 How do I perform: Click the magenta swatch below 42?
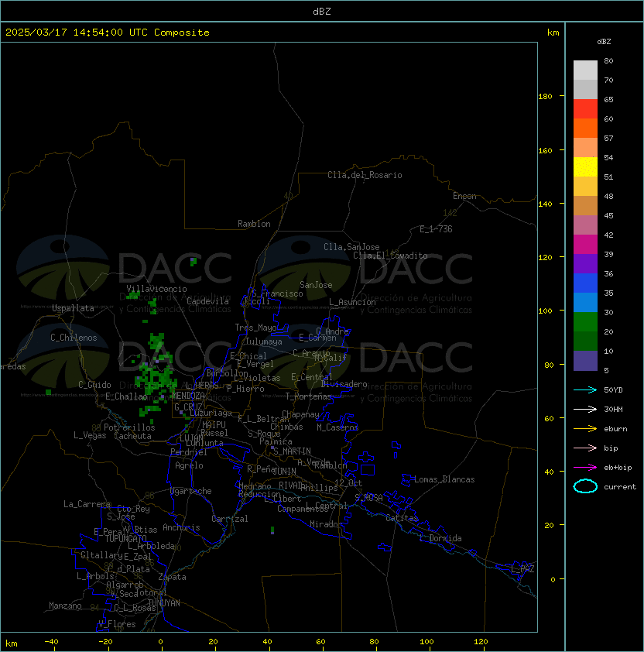tap(585, 245)
